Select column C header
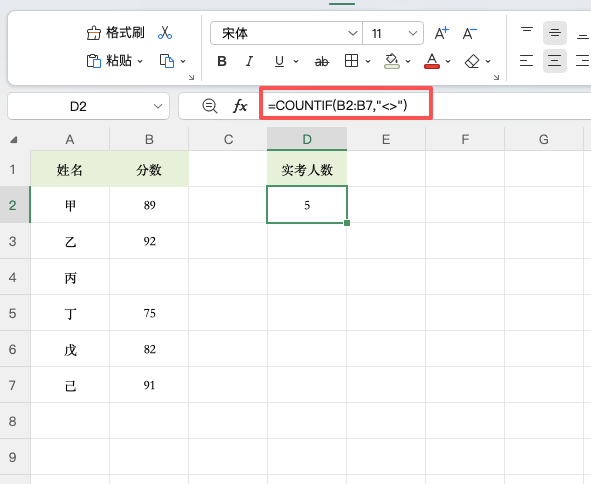The image size is (591, 484). [x=228, y=139]
